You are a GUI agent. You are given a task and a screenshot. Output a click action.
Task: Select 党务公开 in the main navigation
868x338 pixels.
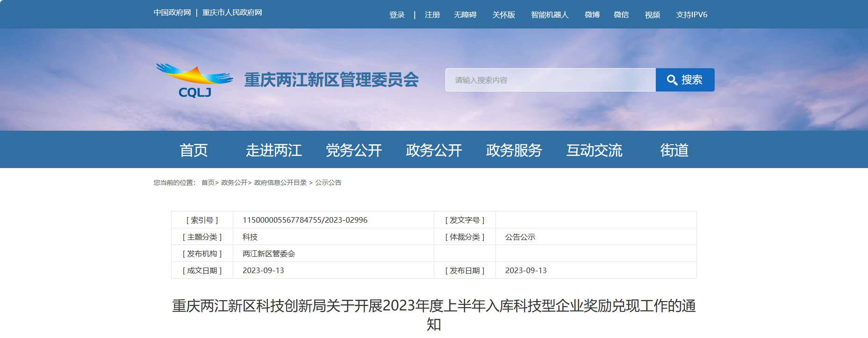(354, 150)
